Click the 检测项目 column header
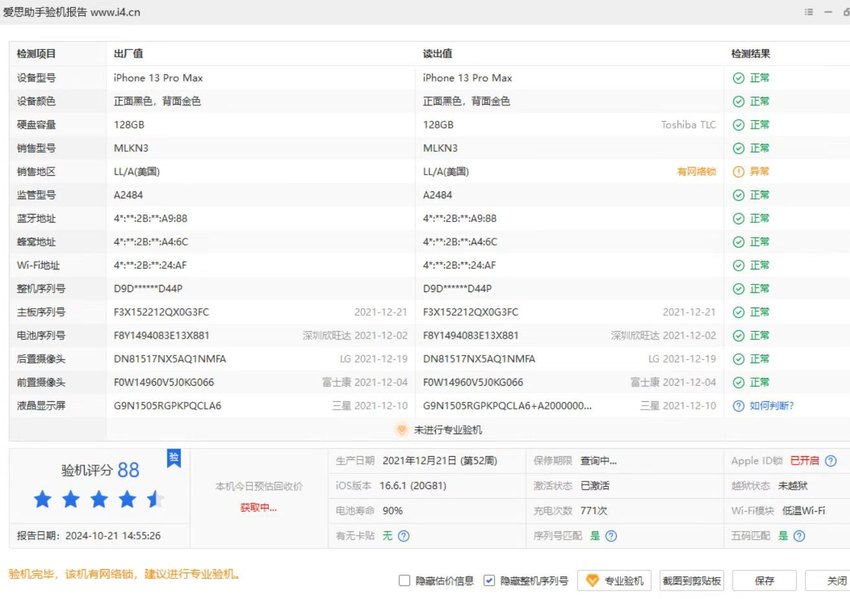Viewport: 850px width, 599px height. [x=36, y=54]
